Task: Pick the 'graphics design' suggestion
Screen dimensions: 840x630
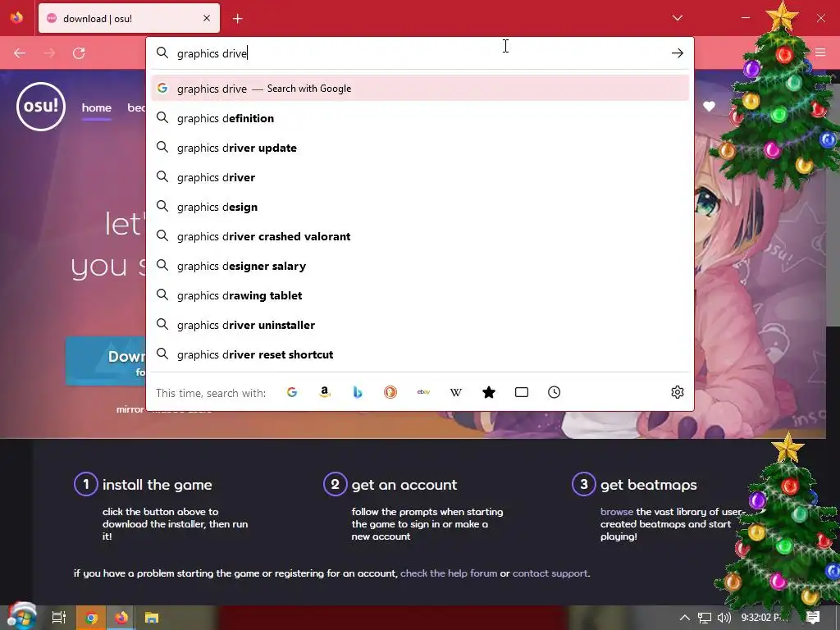Action: (x=420, y=206)
